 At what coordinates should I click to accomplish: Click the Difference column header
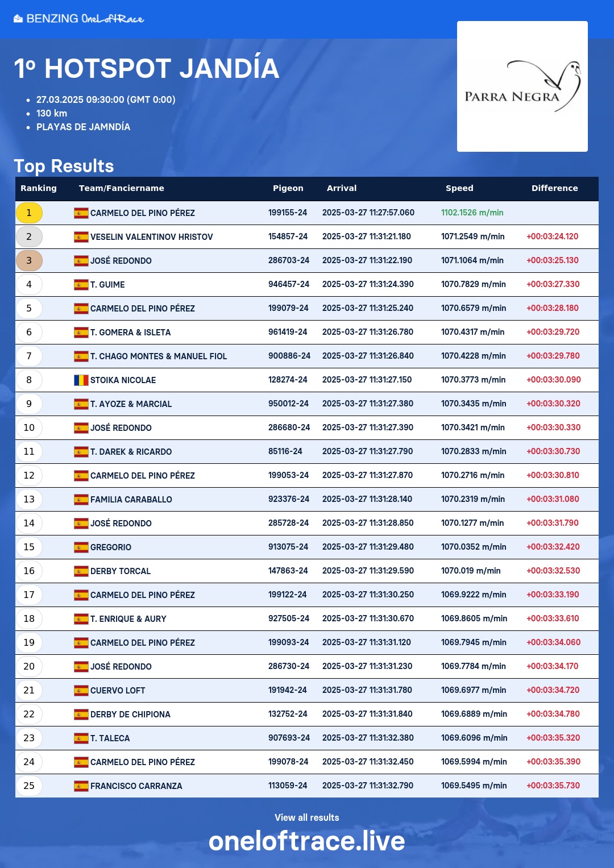click(555, 188)
